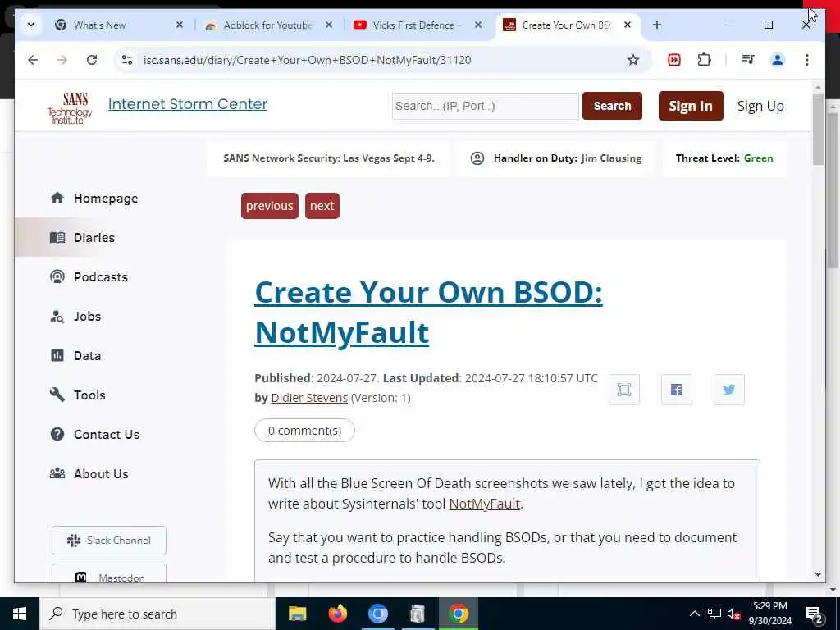Open the Extensions puzzle icon

[704, 59]
